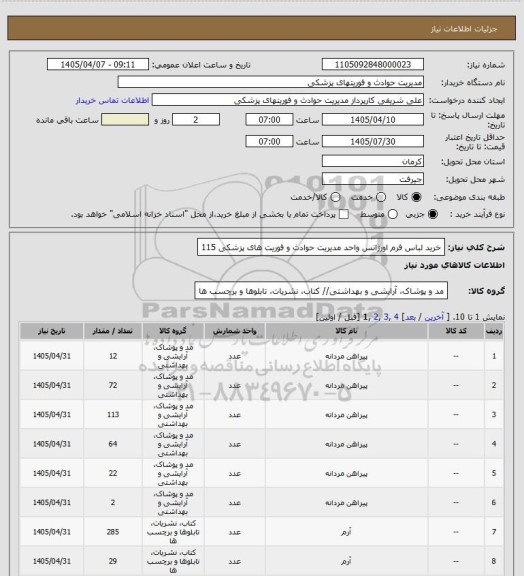Click the request creator علی شریفی field
The width and height of the screenshot is (524, 576).
tap(288, 100)
